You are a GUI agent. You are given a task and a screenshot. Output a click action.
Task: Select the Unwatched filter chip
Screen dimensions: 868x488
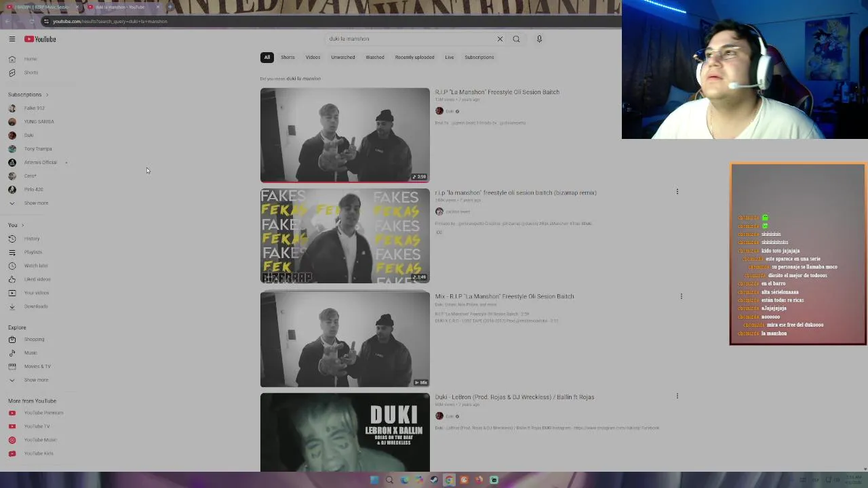point(343,57)
